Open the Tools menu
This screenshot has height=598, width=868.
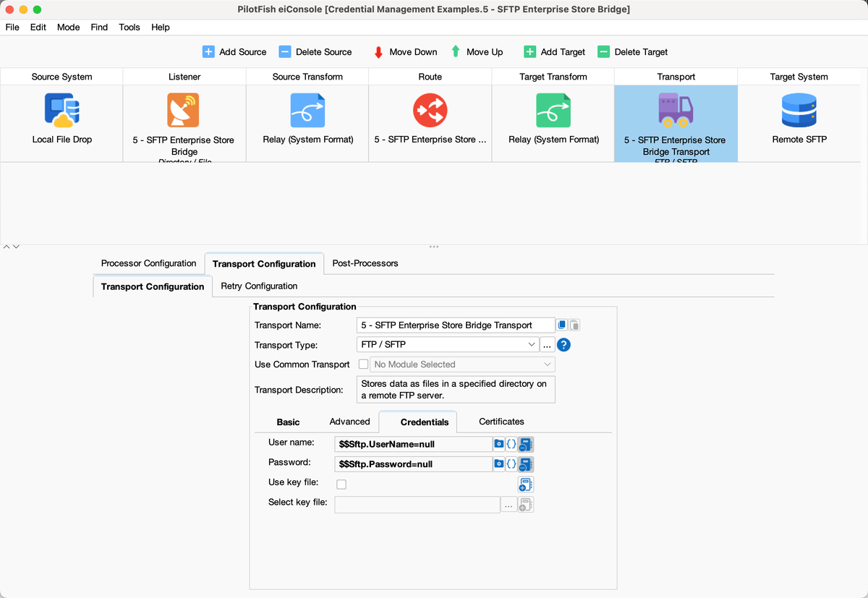click(129, 27)
